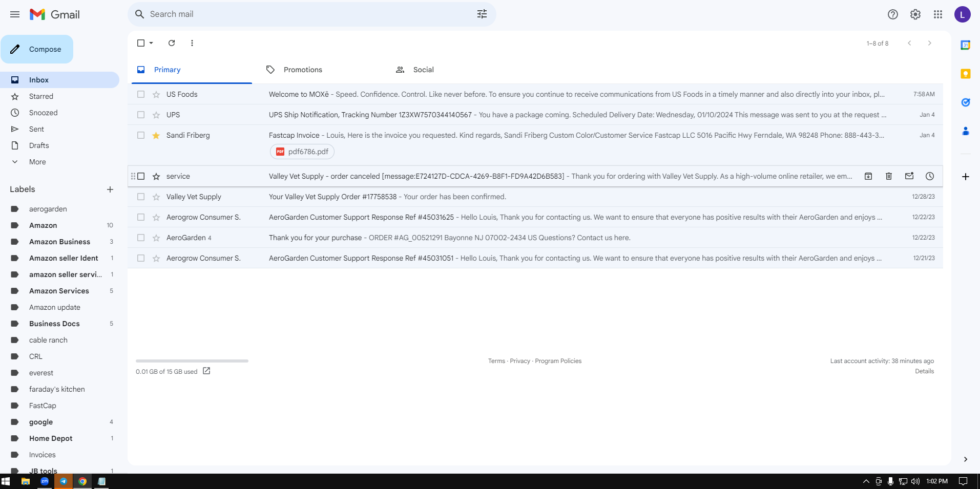The height and width of the screenshot is (489, 980).
Task: Show the side panel chevron
Action: pos(966,459)
